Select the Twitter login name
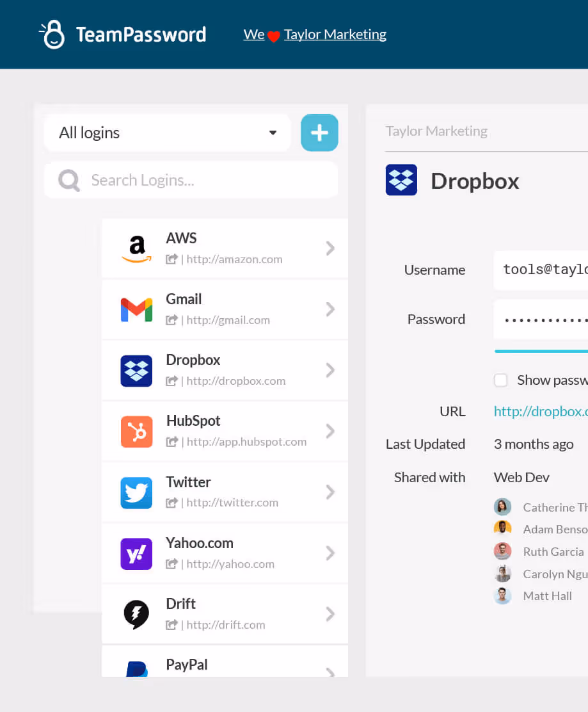588x712 pixels. coord(188,481)
